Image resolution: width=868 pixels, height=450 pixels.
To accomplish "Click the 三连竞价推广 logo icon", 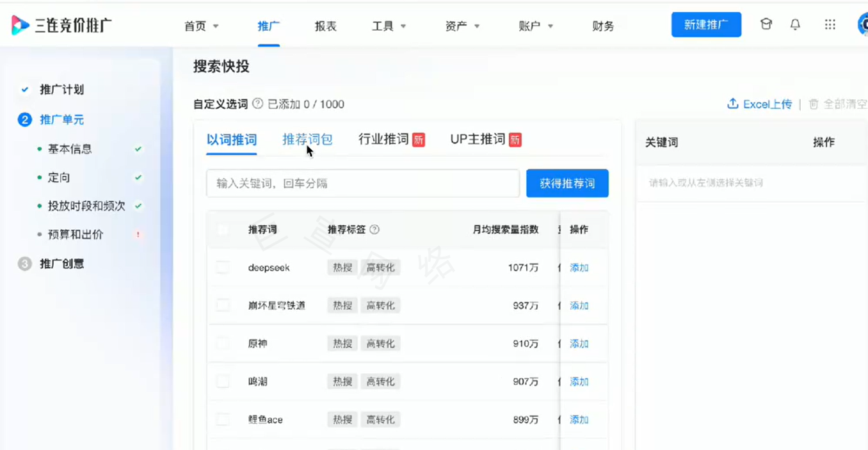I will click(20, 25).
